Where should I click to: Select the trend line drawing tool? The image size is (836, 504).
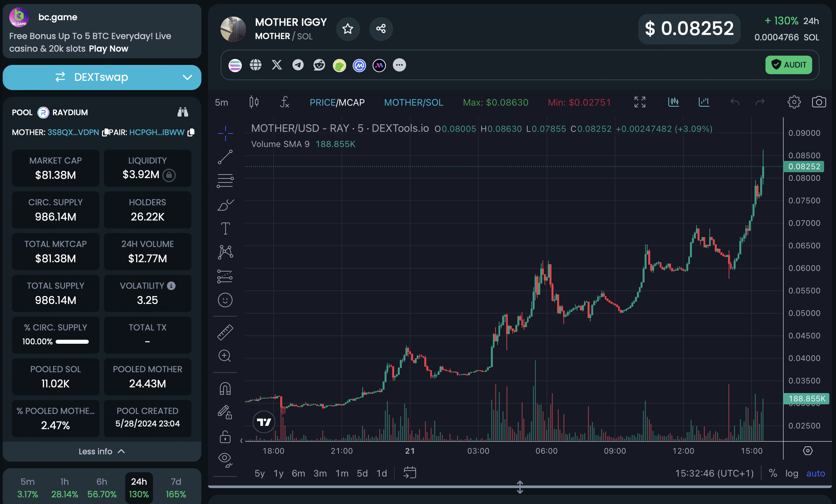225,157
